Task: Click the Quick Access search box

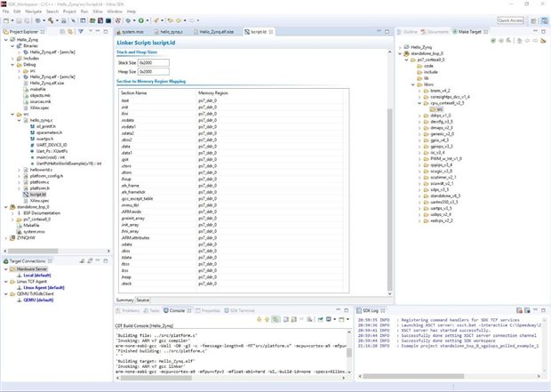Action: coord(509,19)
